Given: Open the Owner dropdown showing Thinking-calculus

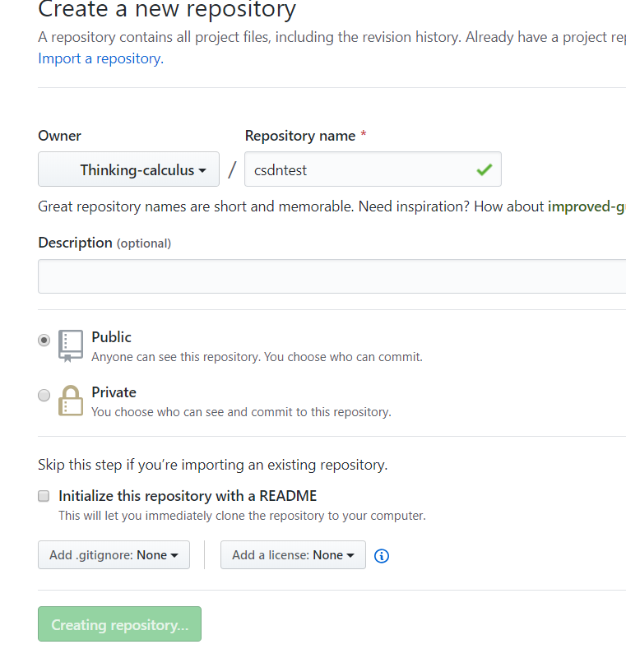Looking at the screenshot, I should (128, 169).
